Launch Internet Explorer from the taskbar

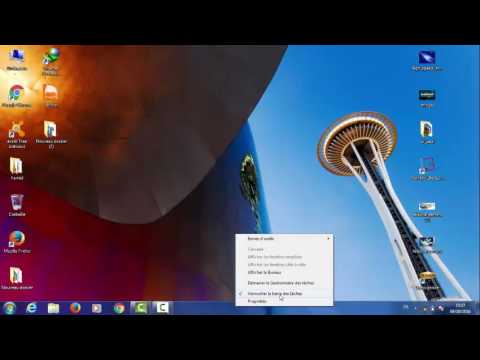tap(31, 308)
